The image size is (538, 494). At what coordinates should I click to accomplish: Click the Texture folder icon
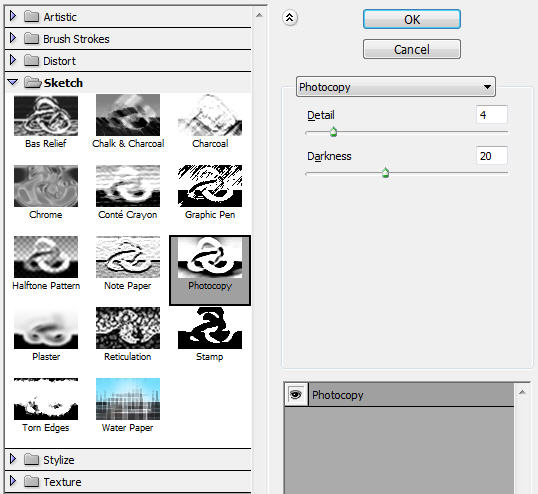pyautogui.click(x=31, y=481)
